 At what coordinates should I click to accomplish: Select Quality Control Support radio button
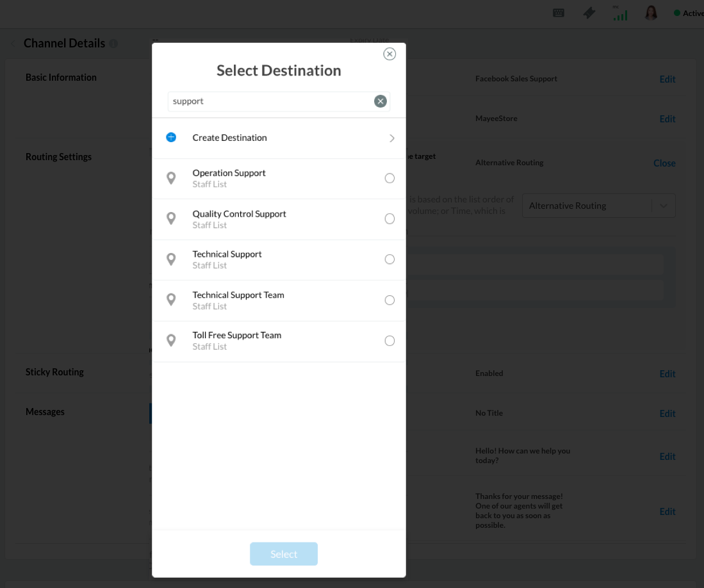tap(389, 218)
